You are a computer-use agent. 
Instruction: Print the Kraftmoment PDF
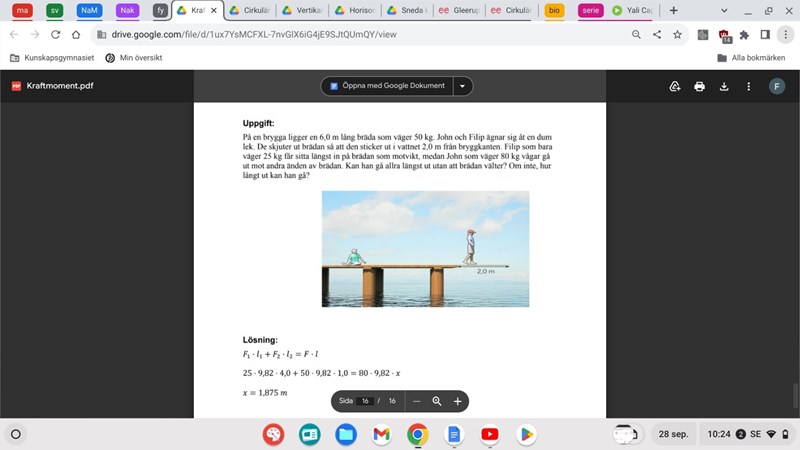[x=700, y=86]
